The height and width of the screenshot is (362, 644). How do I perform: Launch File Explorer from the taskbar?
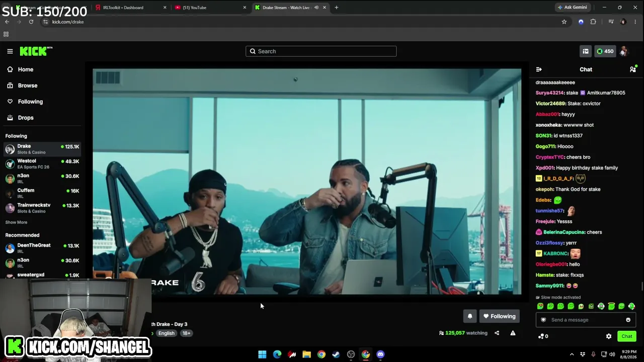pos(306,354)
